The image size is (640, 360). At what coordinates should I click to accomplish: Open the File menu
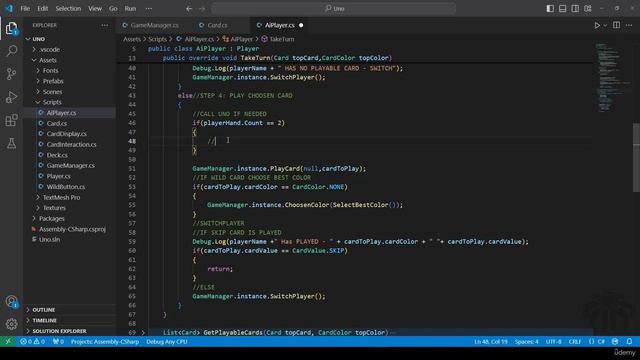pos(25,8)
